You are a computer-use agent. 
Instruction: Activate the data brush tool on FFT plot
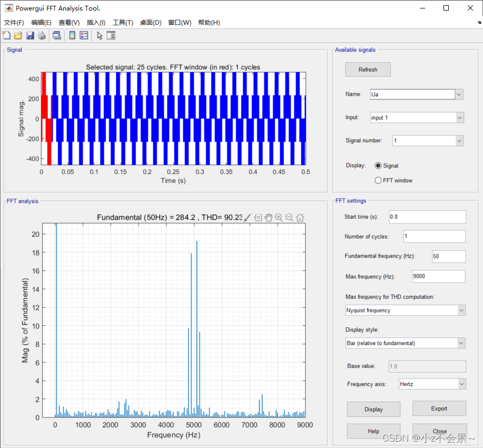click(248, 217)
